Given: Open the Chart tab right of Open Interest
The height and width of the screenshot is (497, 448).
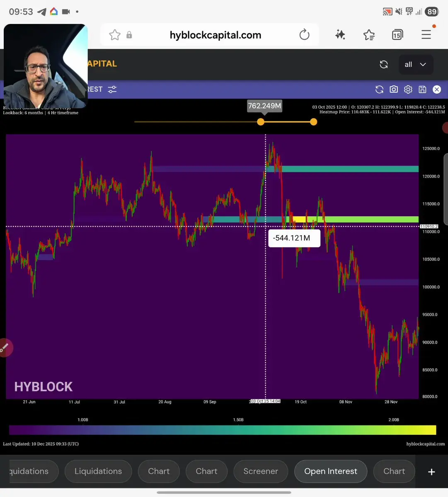Looking at the screenshot, I should (394, 471).
